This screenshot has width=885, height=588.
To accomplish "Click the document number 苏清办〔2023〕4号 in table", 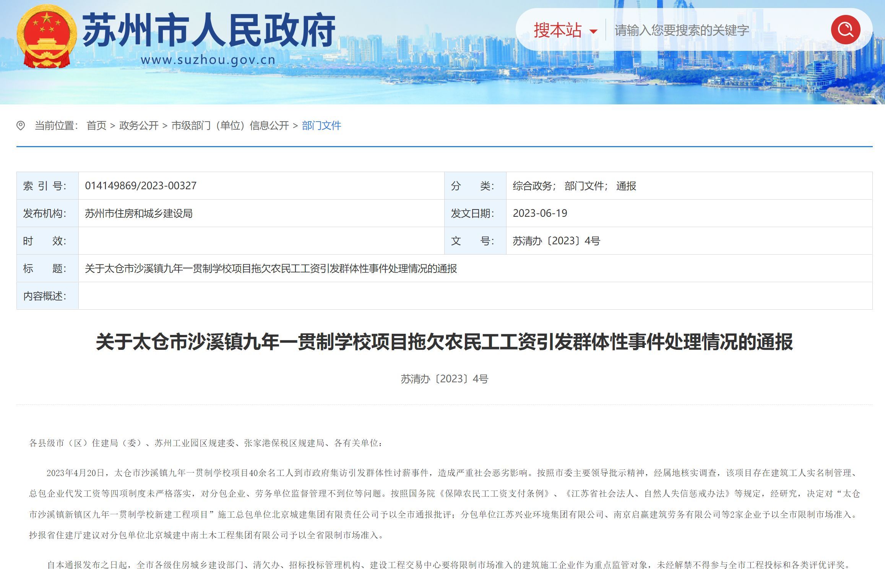I will (x=556, y=241).
